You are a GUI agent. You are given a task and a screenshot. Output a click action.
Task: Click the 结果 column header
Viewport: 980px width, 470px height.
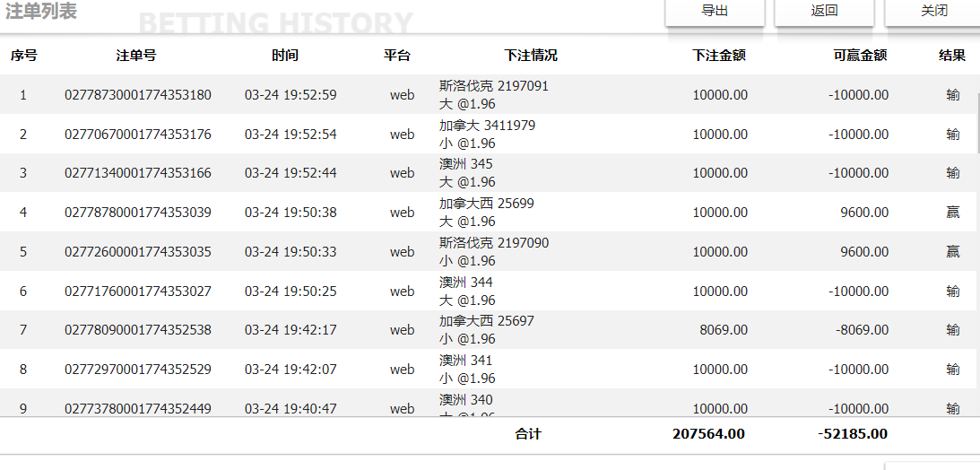tap(952, 56)
